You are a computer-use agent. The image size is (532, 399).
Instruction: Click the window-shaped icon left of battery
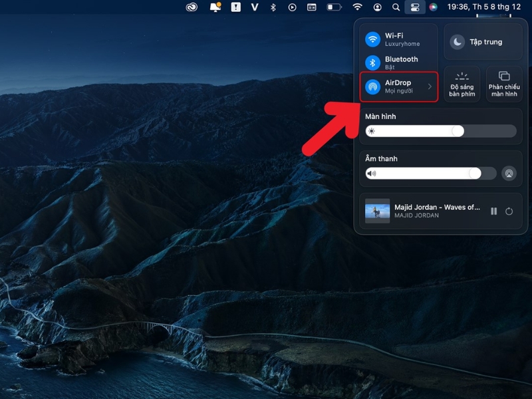tap(312, 7)
